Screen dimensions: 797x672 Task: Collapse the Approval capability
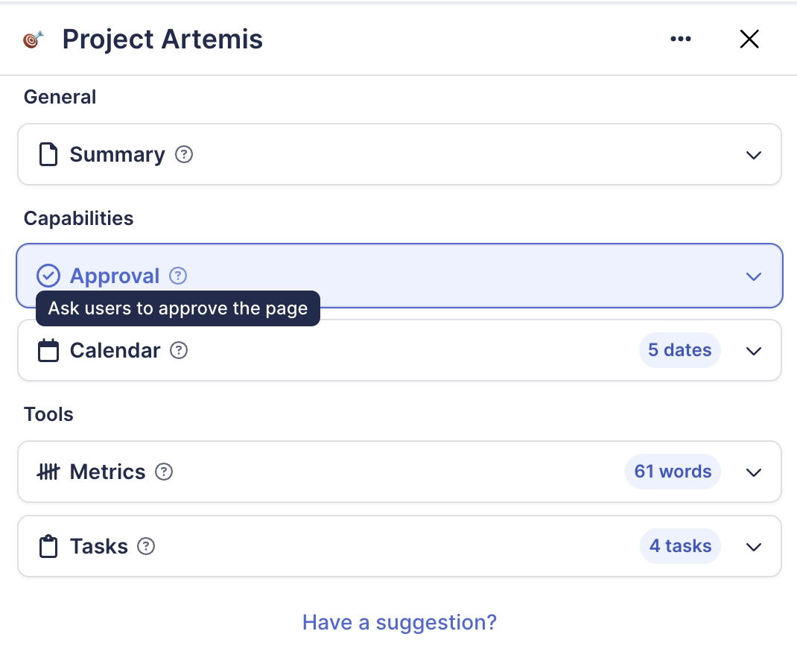[x=754, y=276]
